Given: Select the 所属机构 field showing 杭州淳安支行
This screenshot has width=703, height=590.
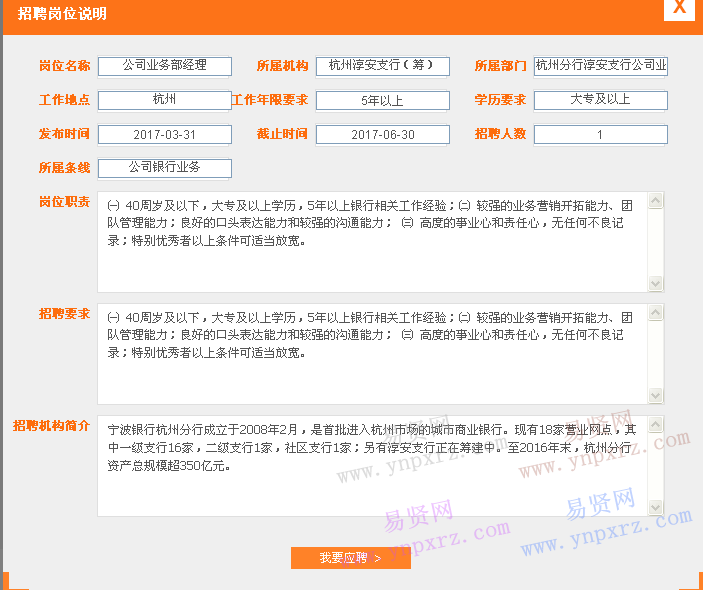Looking at the screenshot, I should tap(382, 66).
